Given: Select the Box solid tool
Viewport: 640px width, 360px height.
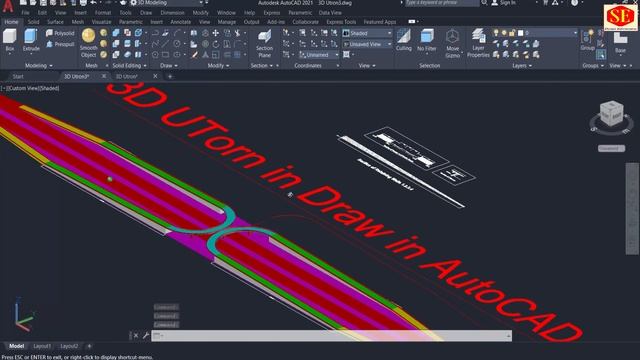Looking at the screenshot, I should pos(9,40).
